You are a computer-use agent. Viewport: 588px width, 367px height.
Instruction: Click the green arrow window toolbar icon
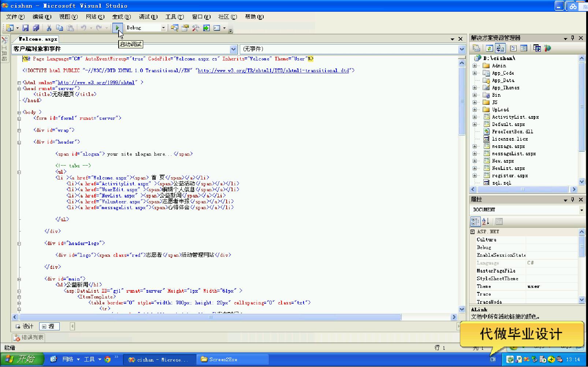[x=206, y=28]
